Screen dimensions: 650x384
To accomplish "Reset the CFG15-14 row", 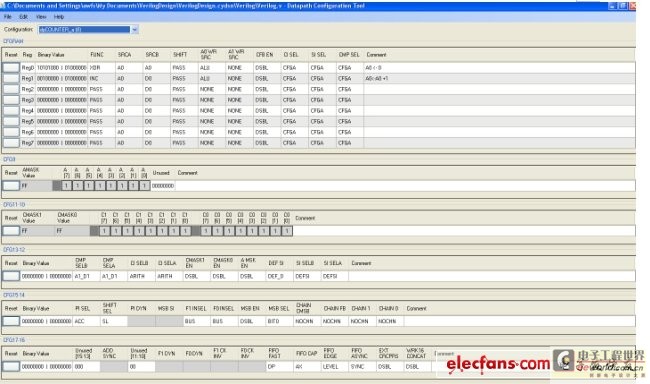I will [11, 321].
